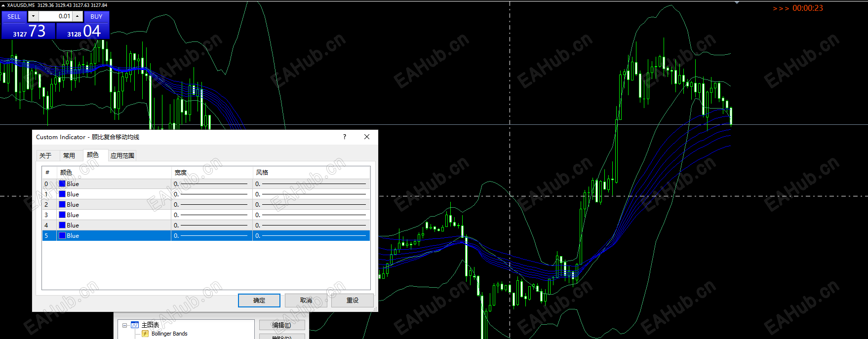Screen dimensions: 868x339
Task: Click the 00:00:23 countdown timer text
Action: (x=808, y=8)
